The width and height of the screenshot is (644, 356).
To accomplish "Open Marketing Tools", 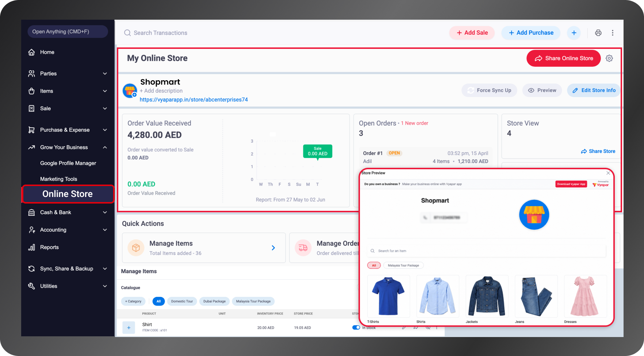I will coord(58,179).
